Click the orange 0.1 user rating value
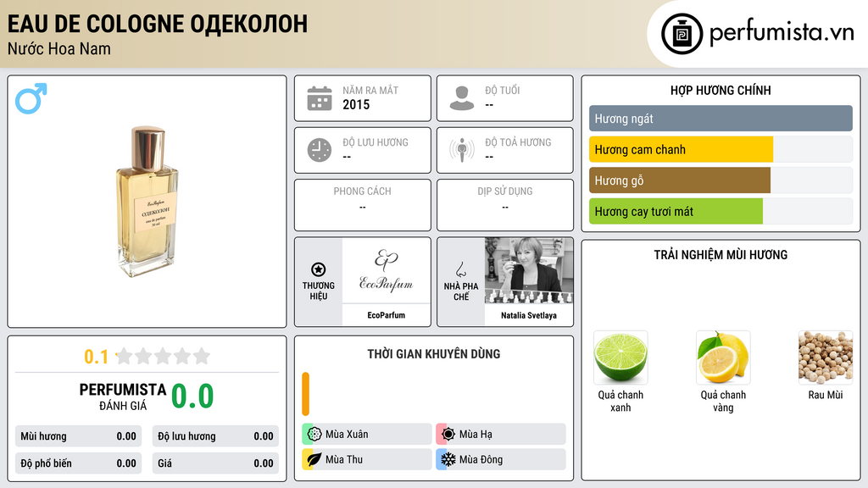This screenshot has width=868, height=488. (96, 357)
